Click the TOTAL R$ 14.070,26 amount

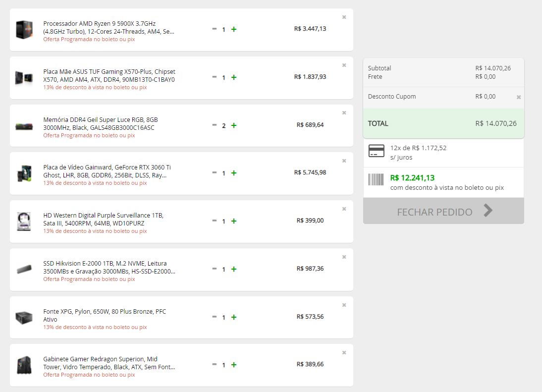(x=496, y=123)
